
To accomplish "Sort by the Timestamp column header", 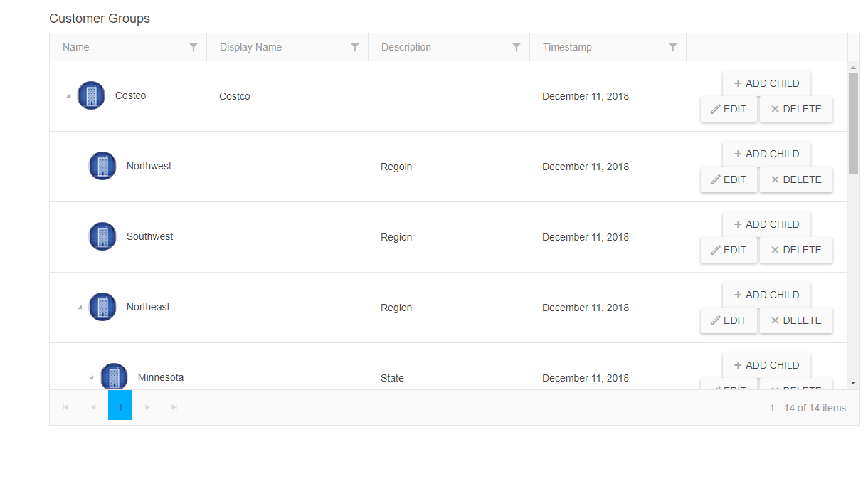I will click(567, 47).
